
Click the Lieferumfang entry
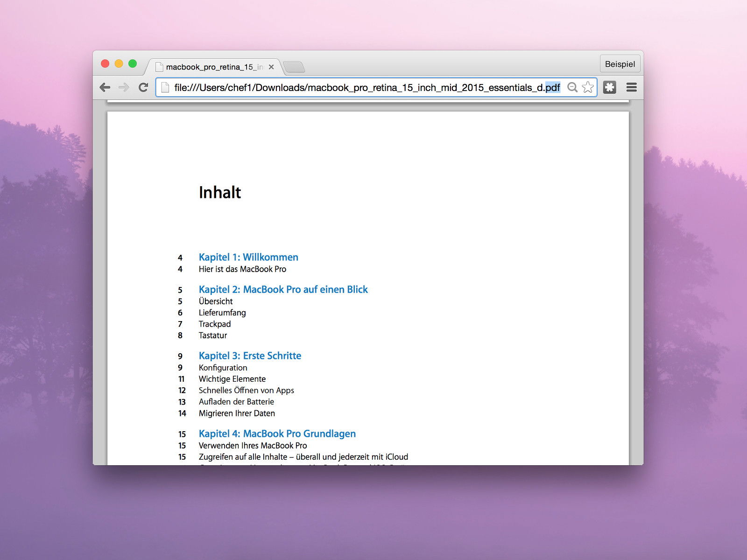click(222, 313)
